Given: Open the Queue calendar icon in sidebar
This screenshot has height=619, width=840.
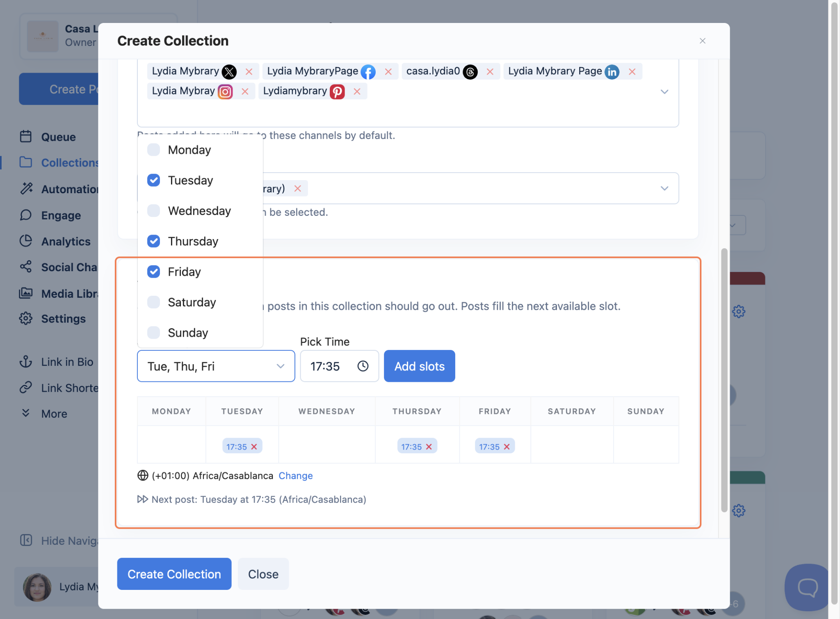Looking at the screenshot, I should [x=26, y=137].
